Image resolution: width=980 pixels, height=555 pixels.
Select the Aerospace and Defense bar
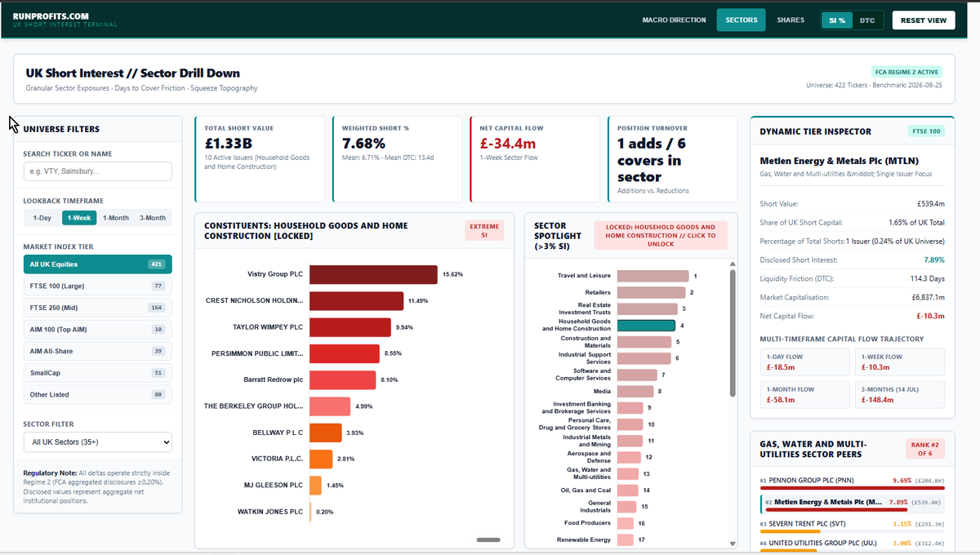tap(629, 457)
